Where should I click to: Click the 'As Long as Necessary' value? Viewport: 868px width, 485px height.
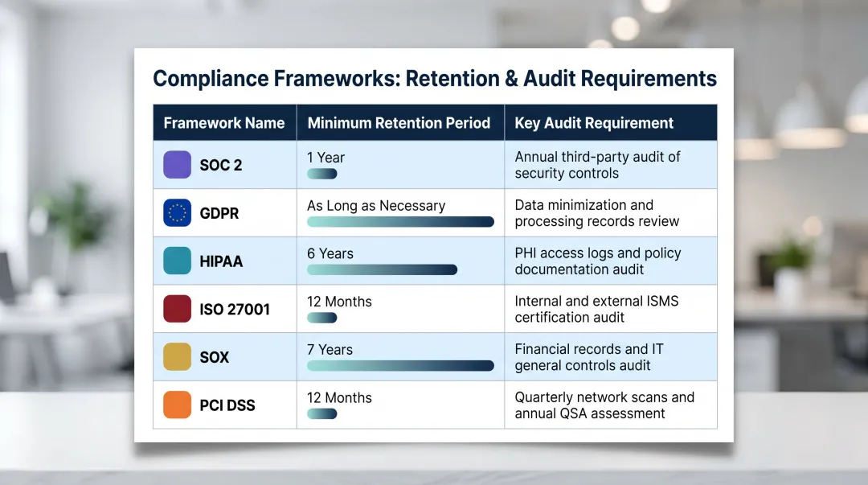[x=376, y=206]
